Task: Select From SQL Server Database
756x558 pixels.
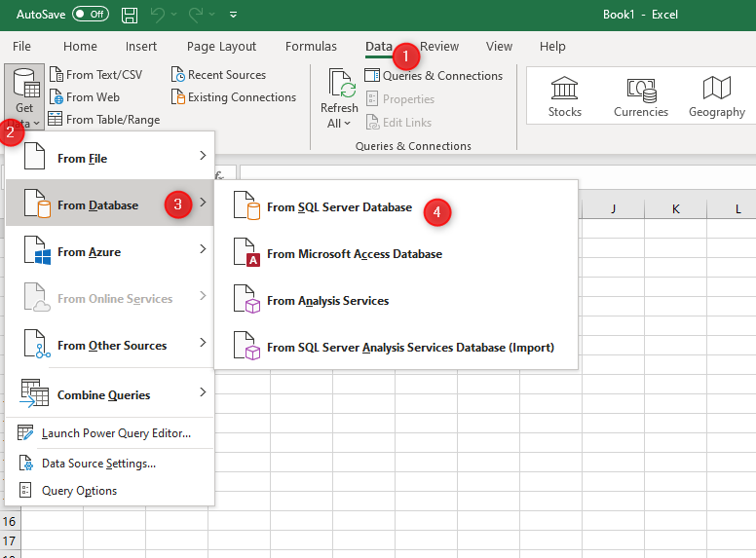Action: pos(338,207)
